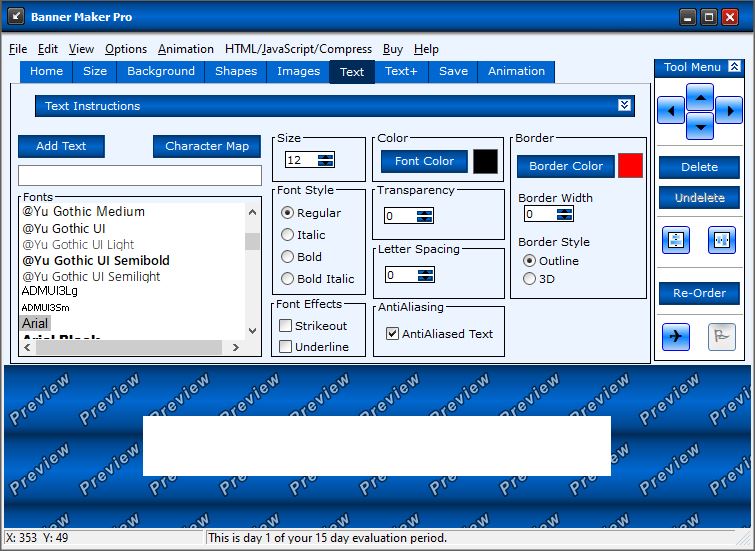Image resolution: width=755 pixels, height=551 pixels.
Task: Click the move down arrow in Tool Menu
Action: (700, 126)
